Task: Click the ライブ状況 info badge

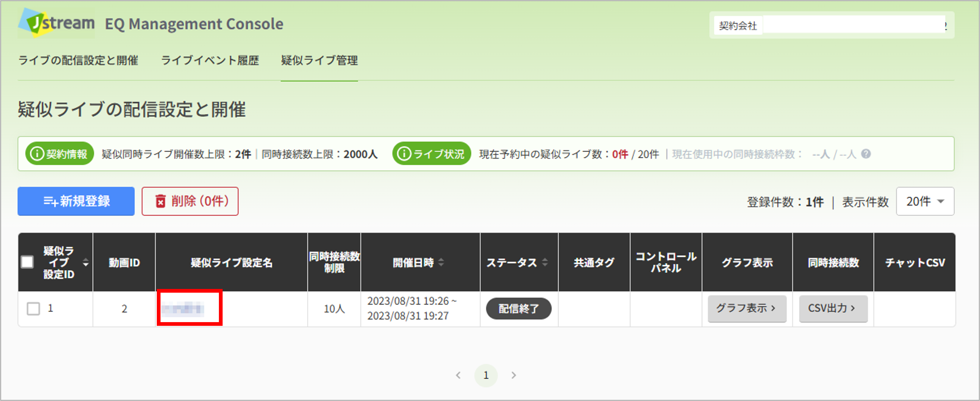Action: (431, 153)
